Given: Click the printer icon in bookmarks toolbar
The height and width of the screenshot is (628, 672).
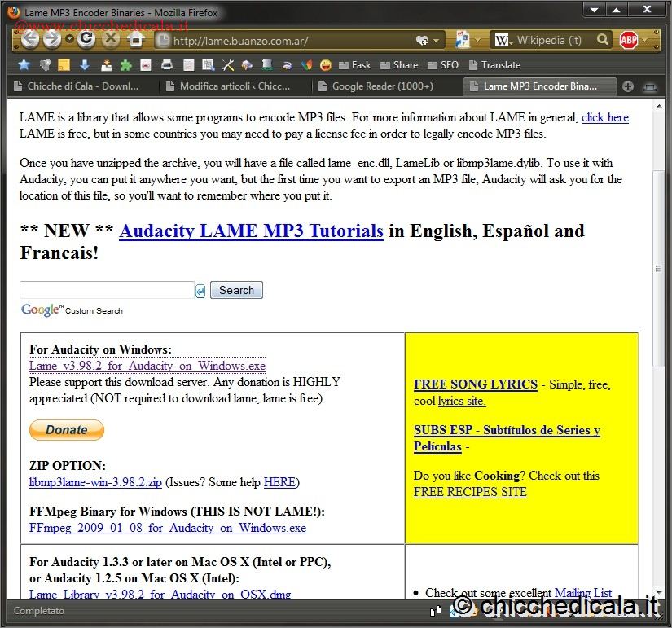Looking at the screenshot, I should click(x=167, y=65).
